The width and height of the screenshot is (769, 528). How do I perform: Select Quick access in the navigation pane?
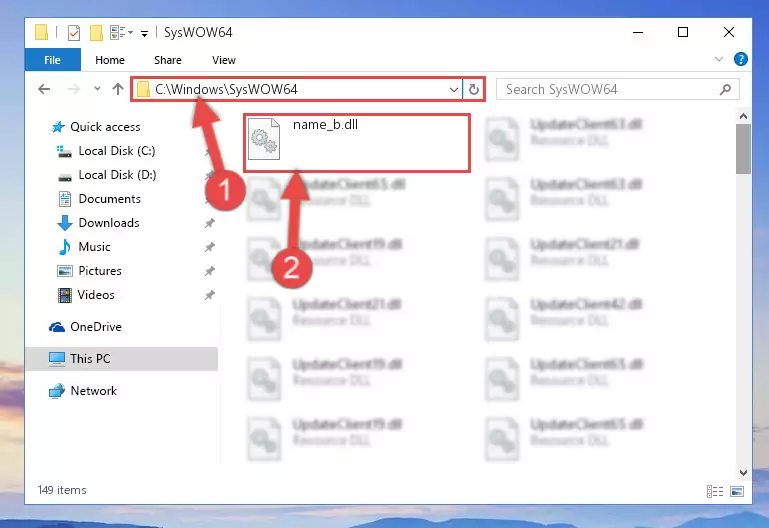point(105,127)
